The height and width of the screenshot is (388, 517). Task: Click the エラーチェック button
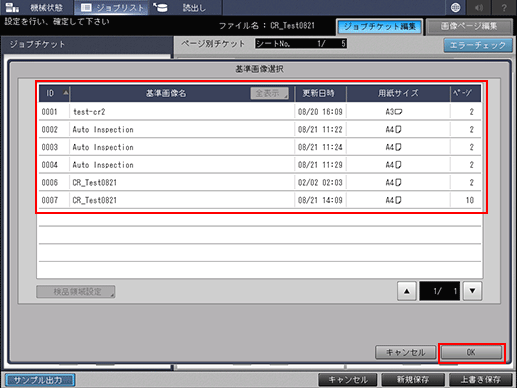pyautogui.click(x=478, y=45)
